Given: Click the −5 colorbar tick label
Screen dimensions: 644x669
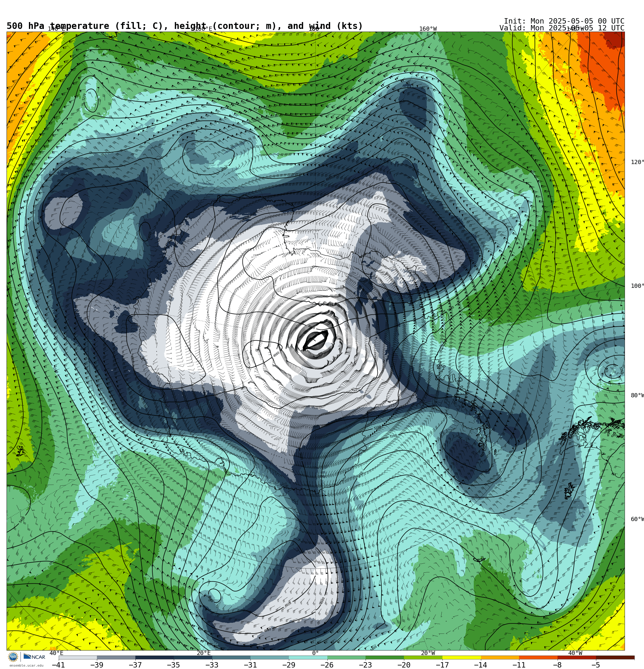Looking at the screenshot, I should [x=596, y=665].
